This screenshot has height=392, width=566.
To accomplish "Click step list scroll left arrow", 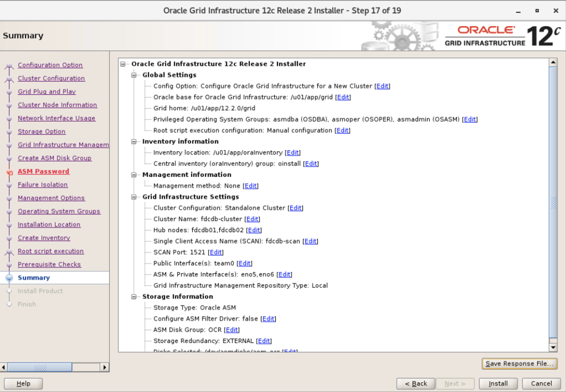I will [4, 367].
